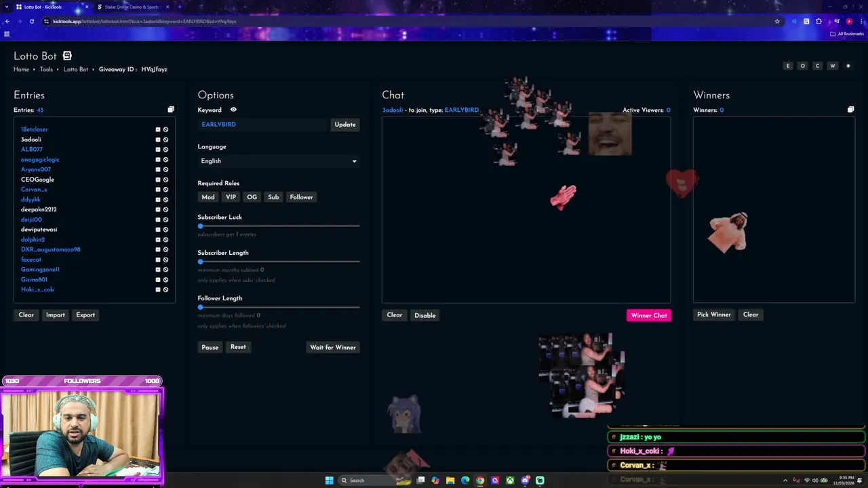Toggle keyword visibility eye icon
This screenshot has width=868, height=488.
pyautogui.click(x=233, y=110)
